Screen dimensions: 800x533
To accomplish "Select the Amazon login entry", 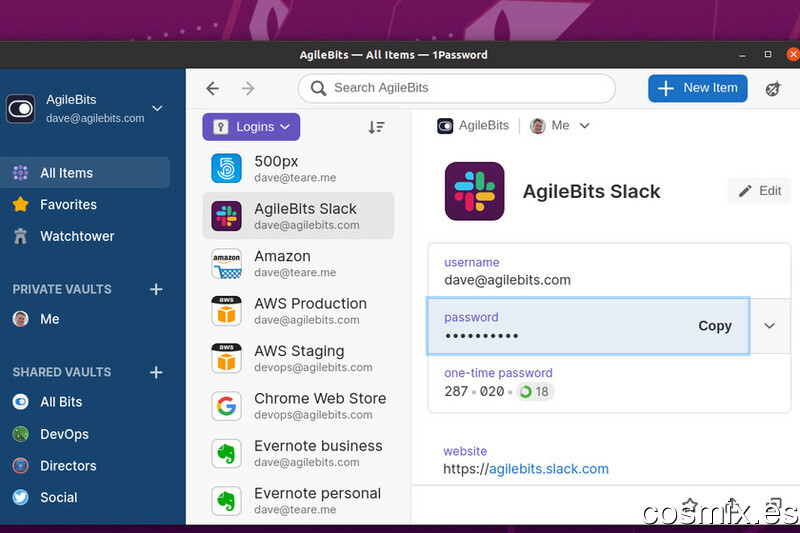I will pos(298,264).
